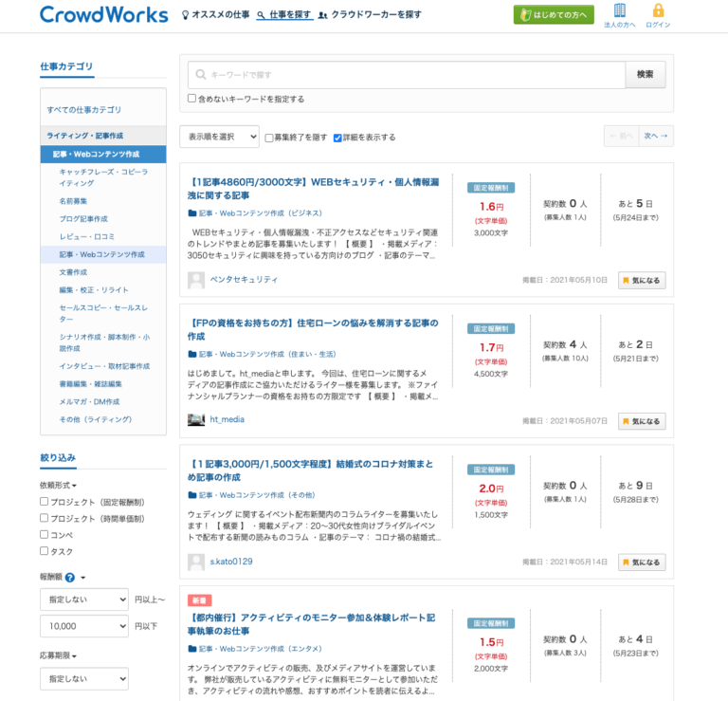The image size is (728, 701).
Task: Click the padlock ログイン icon
Action: pos(659,10)
